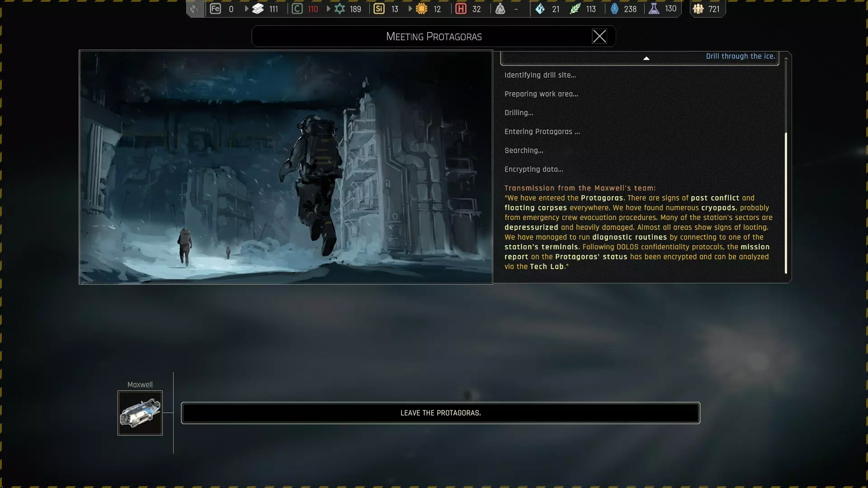Click the transmission log scrollbar

786,202
